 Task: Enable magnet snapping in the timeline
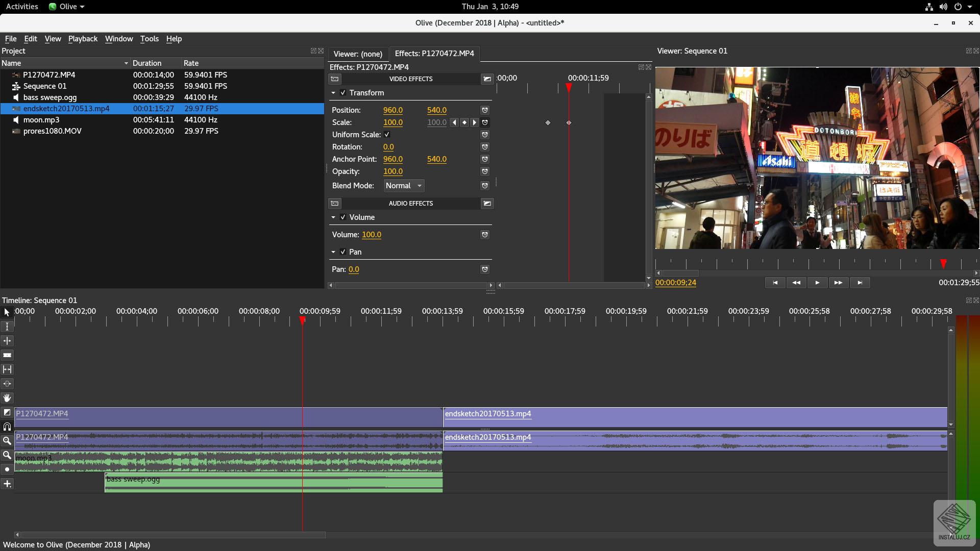(7, 427)
